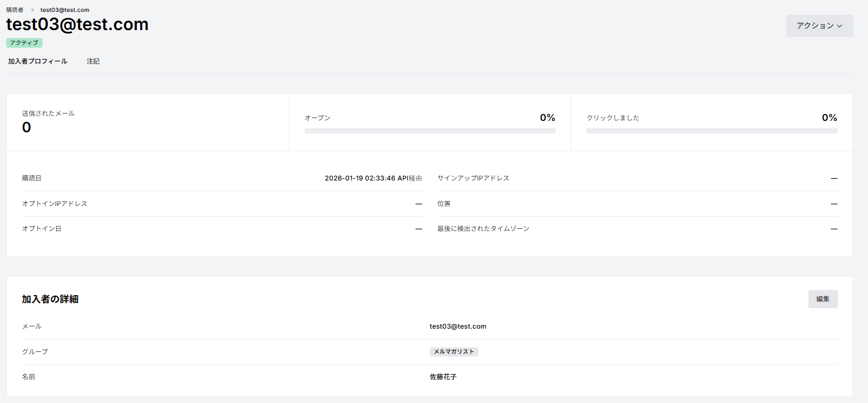Click the オプトイン日 label
The height and width of the screenshot is (403, 868).
[41, 229]
